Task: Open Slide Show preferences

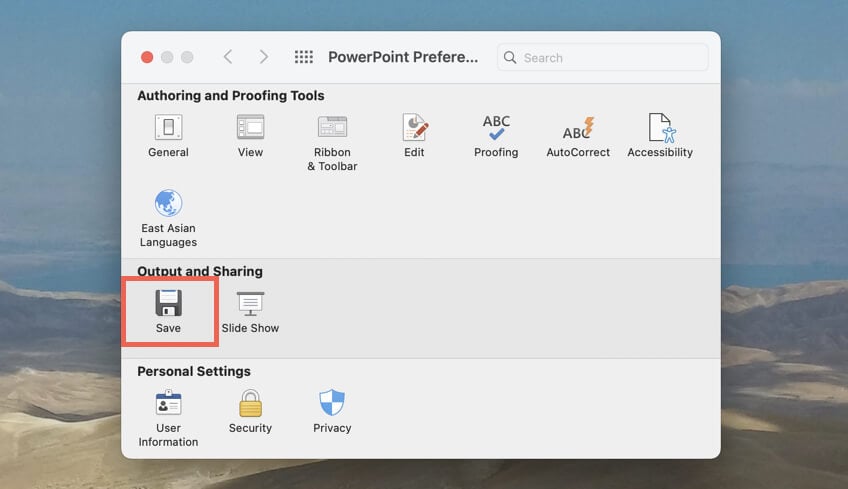Action: [x=250, y=312]
